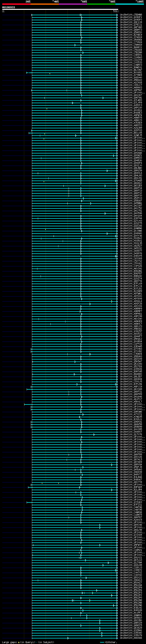Image resolution: width=146 pixels, height=644 pixels.
Task: Select the UniRef100_Q944F7 label
Action: (131, 336)
